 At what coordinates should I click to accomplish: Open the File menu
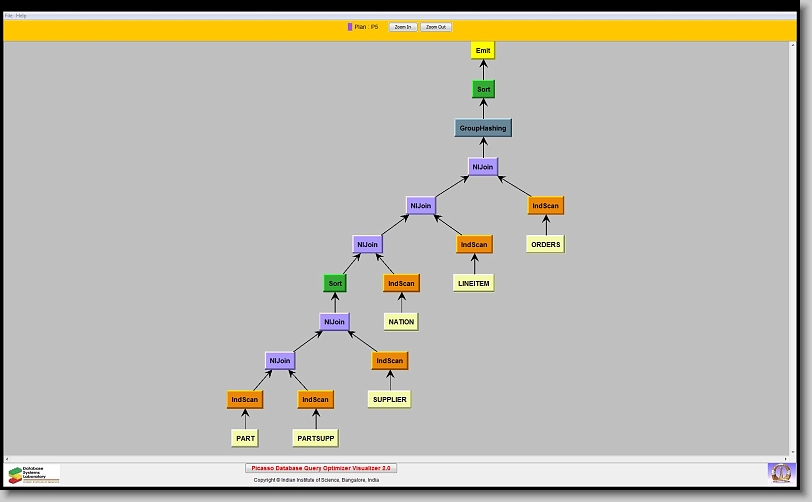click(x=9, y=16)
